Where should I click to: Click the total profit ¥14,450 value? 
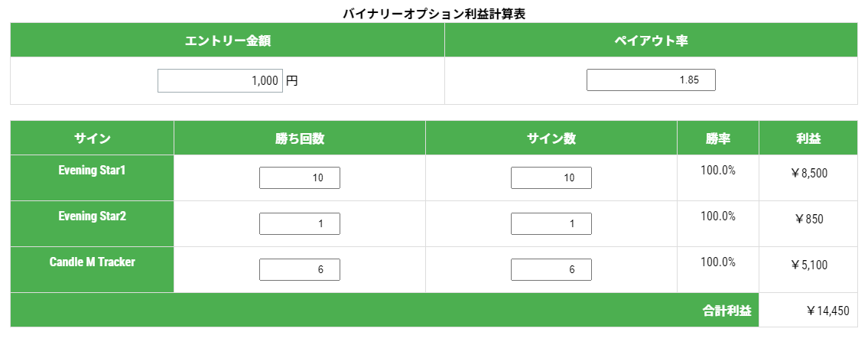click(x=827, y=311)
